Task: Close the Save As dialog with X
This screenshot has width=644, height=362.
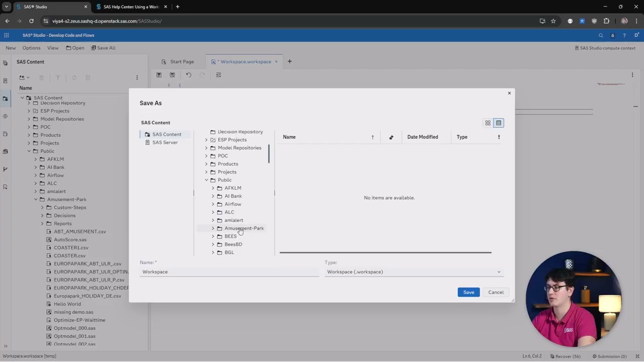Action: click(x=509, y=93)
